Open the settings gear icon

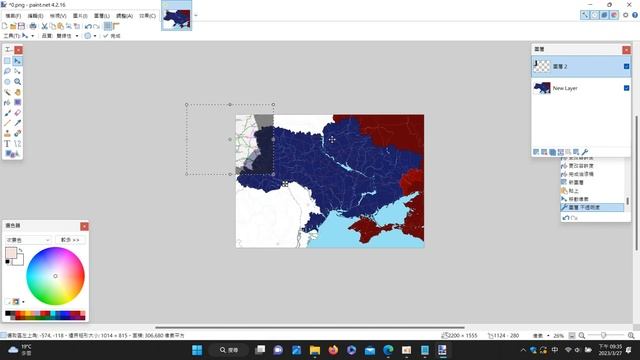click(x=625, y=15)
